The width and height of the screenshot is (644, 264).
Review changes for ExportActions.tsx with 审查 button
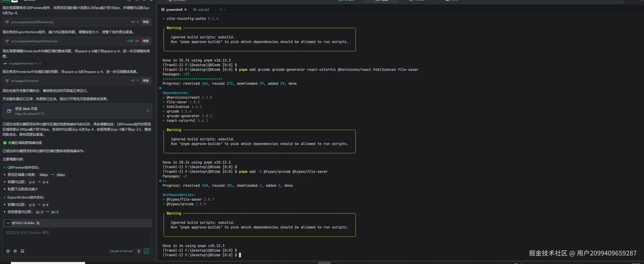[146, 41]
